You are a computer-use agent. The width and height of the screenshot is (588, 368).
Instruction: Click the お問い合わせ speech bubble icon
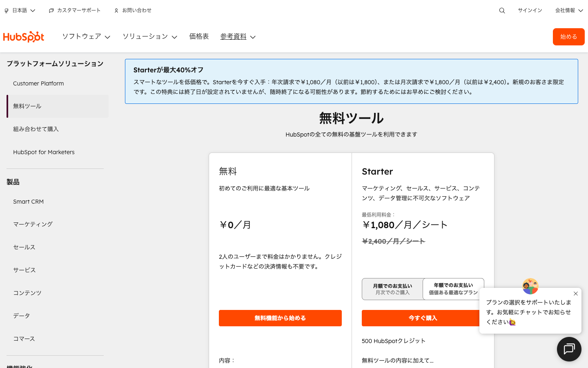116,10
